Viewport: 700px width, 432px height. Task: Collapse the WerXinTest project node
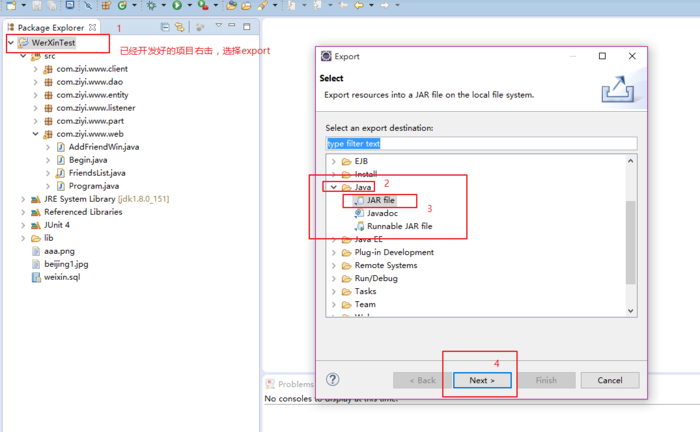[11, 43]
